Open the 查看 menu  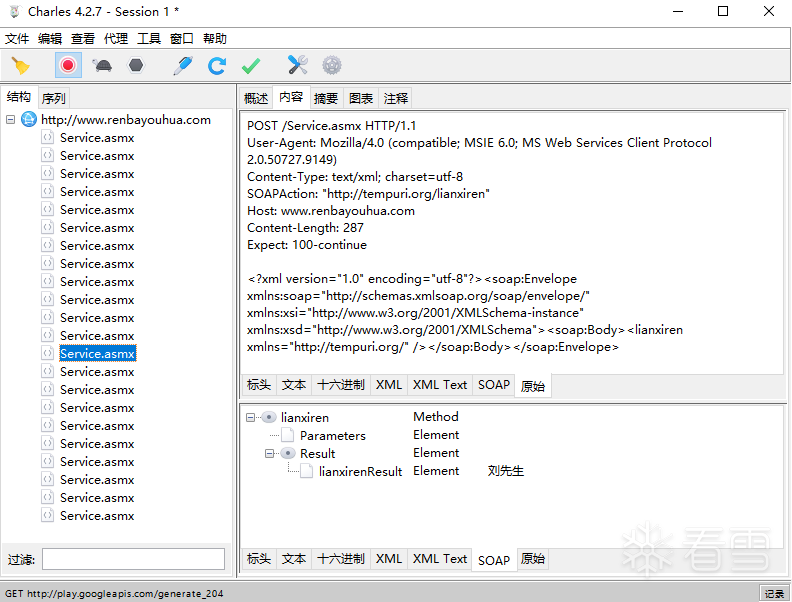click(83, 39)
